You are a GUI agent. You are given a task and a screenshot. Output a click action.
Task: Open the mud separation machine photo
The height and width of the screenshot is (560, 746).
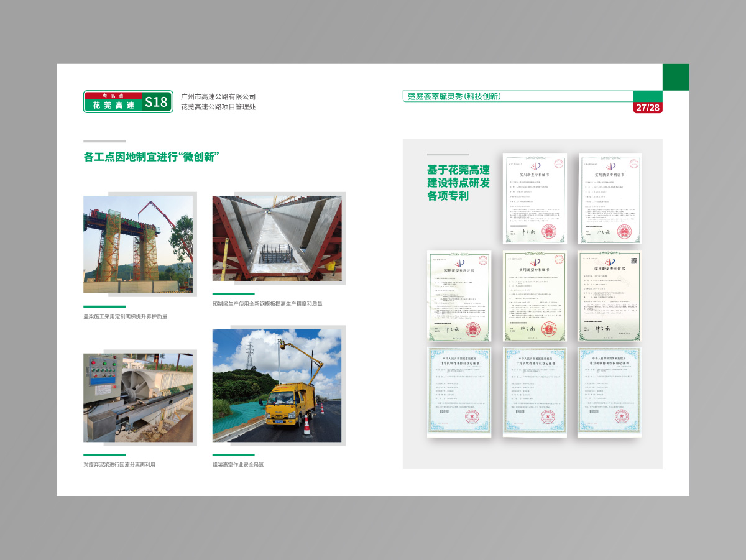[138, 398]
